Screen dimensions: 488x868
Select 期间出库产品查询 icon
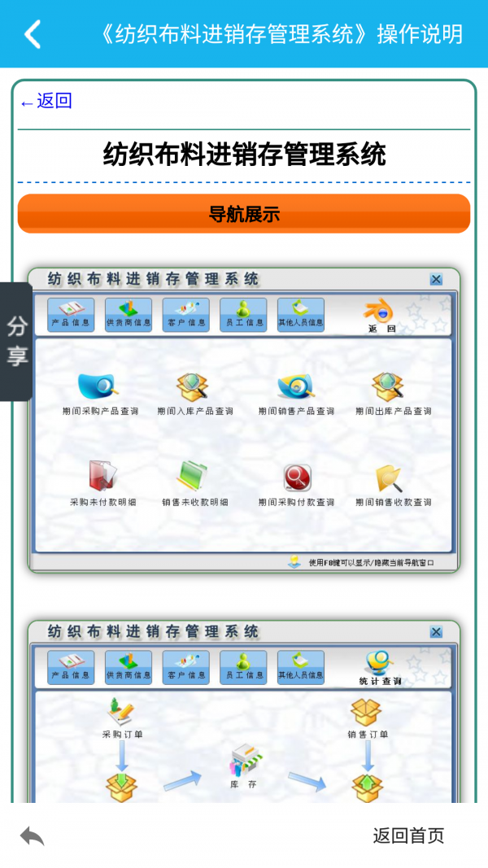pyautogui.click(x=394, y=395)
